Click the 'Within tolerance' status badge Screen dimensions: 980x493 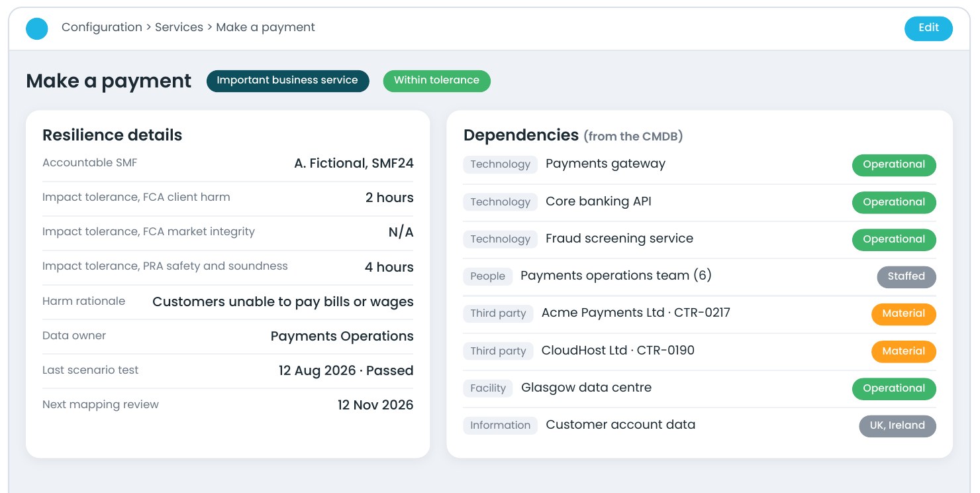[436, 81]
